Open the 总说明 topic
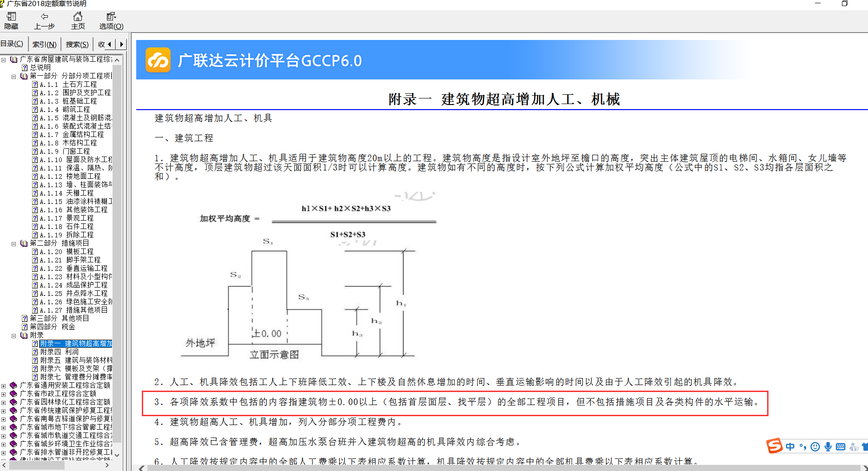The width and height of the screenshot is (868, 471). coord(40,67)
